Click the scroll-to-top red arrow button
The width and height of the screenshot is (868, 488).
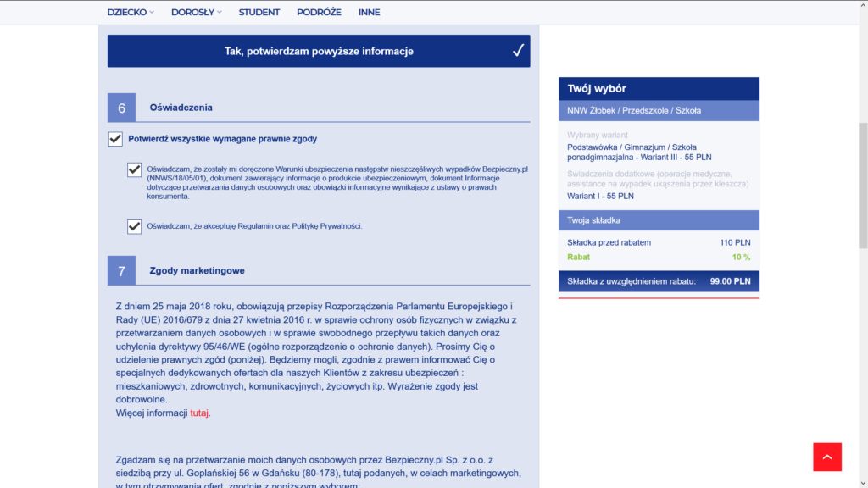tap(827, 457)
